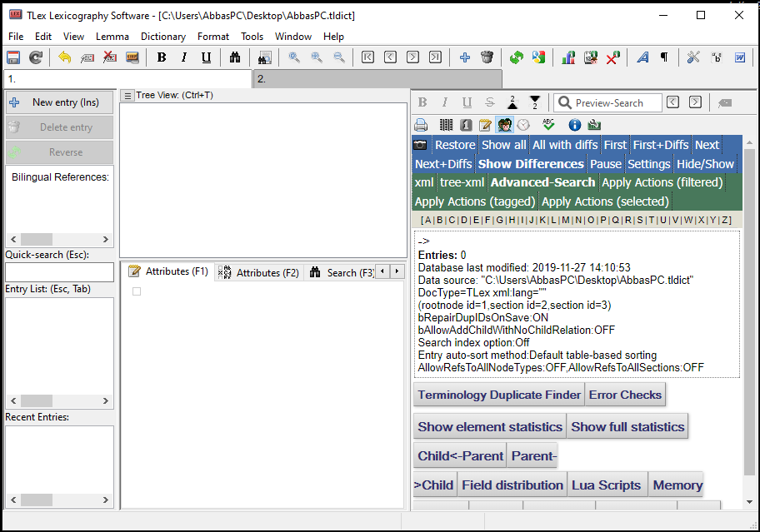The width and height of the screenshot is (760, 532).
Task: Click Show element statistics button
Action: click(490, 427)
